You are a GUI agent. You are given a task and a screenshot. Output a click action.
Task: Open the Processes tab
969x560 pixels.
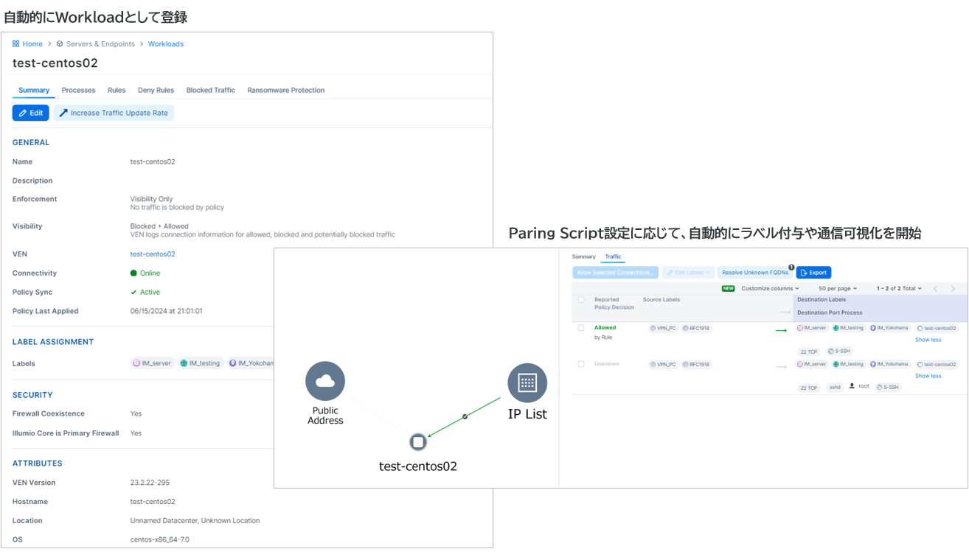coord(78,90)
